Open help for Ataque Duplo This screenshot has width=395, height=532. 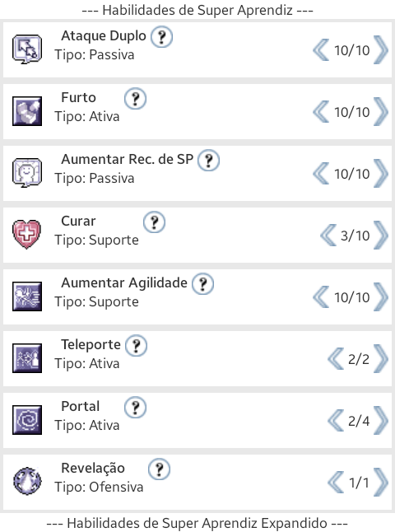pyautogui.click(x=161, y=36)
